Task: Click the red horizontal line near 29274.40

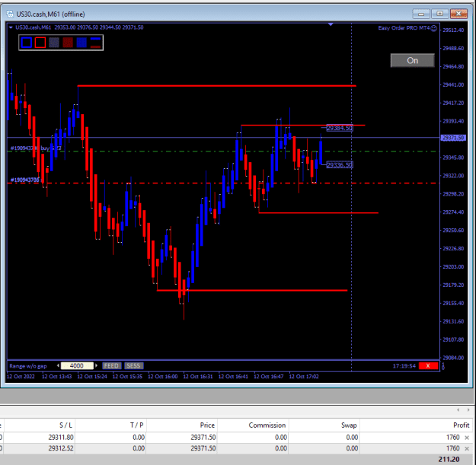Action: [x=318, y=213]
